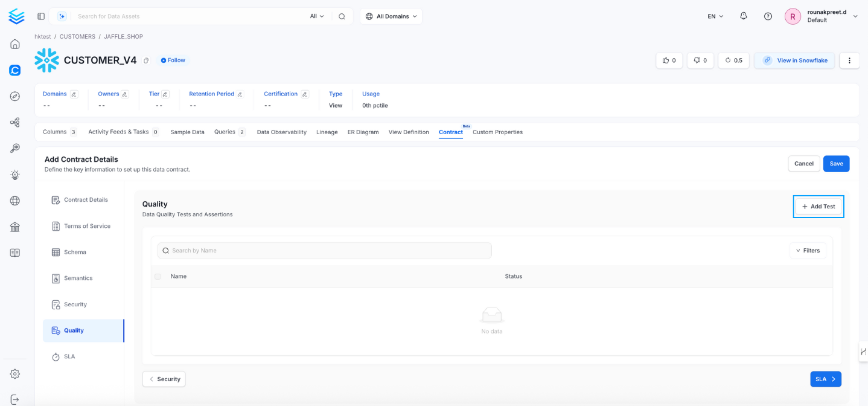Select the header checkbox in the test table
The image size is (868, 406).
[158, 276]
